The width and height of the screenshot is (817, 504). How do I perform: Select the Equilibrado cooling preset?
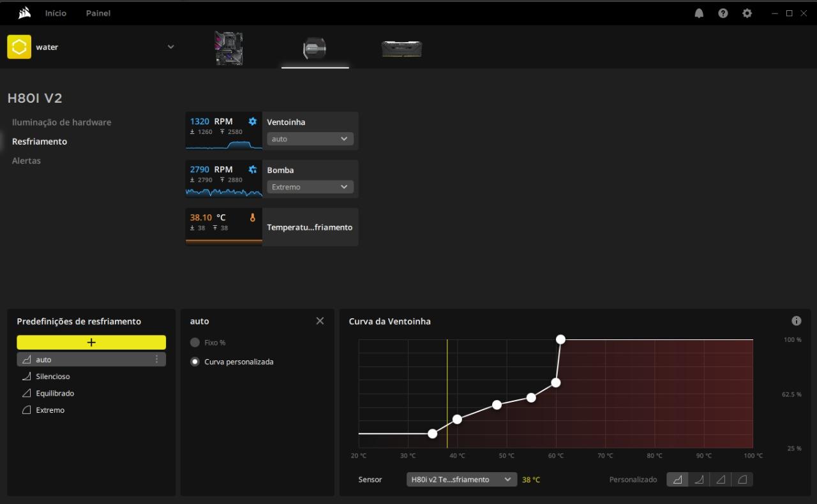91,393
